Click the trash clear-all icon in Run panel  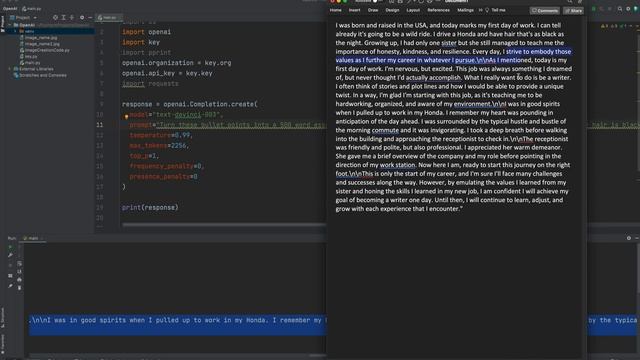pos(19,288)
